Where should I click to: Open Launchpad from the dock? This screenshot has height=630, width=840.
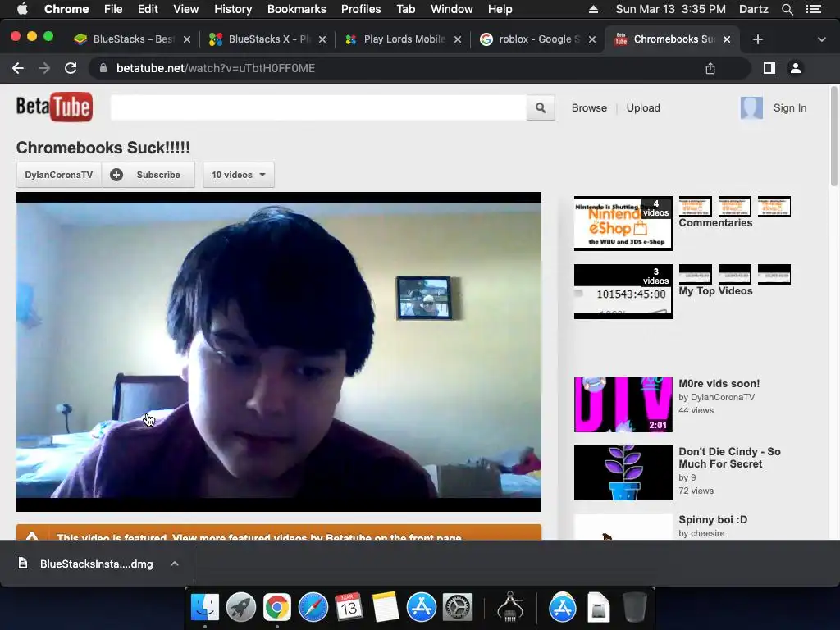pos(241,608)
